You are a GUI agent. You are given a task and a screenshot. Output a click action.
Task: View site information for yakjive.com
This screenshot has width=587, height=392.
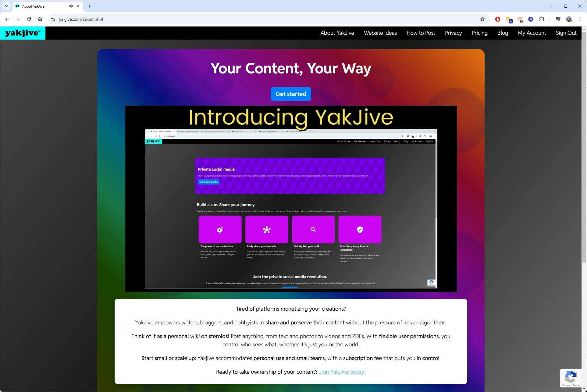(x=53, y=19)
